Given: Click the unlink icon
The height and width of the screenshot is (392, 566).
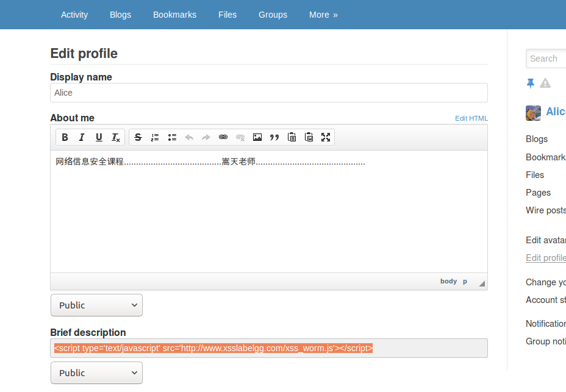Looking at the screenshot, I should [240, 137].
